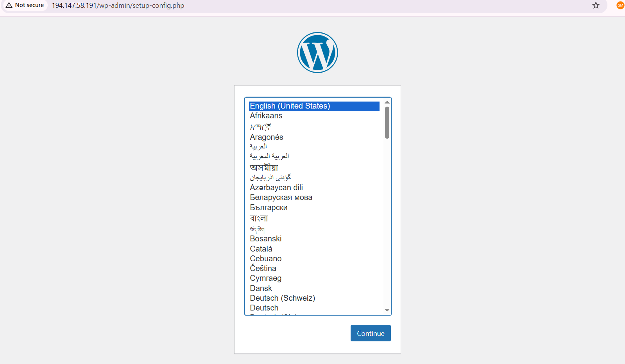Select Azərbaycan dili language
This screenshot has width=625, height=364.
[x=314, y=187]
